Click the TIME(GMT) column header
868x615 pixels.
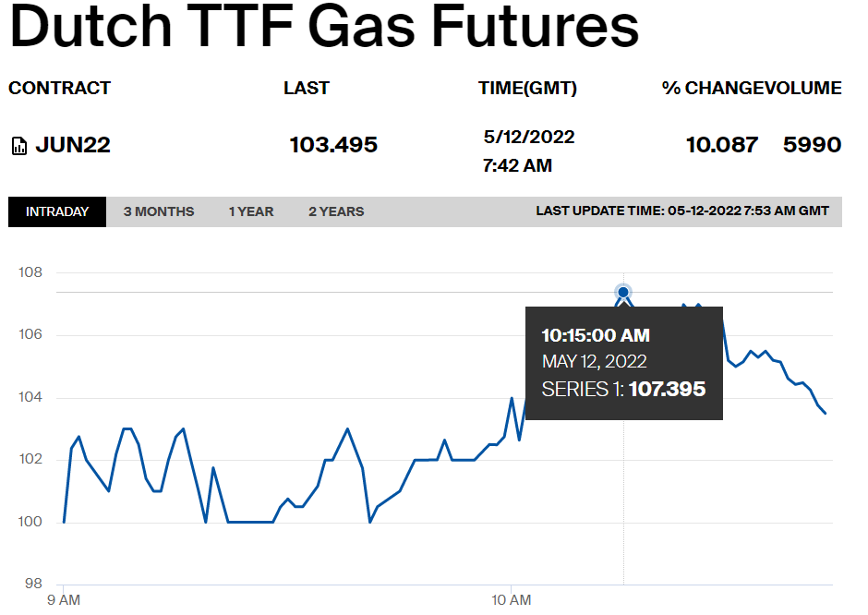(x=527, y=88)
